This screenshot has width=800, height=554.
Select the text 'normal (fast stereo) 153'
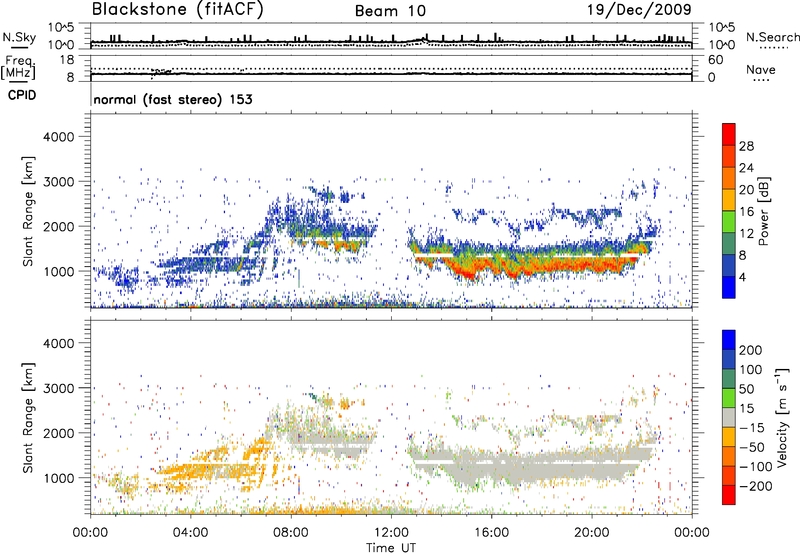click(173, 99)
